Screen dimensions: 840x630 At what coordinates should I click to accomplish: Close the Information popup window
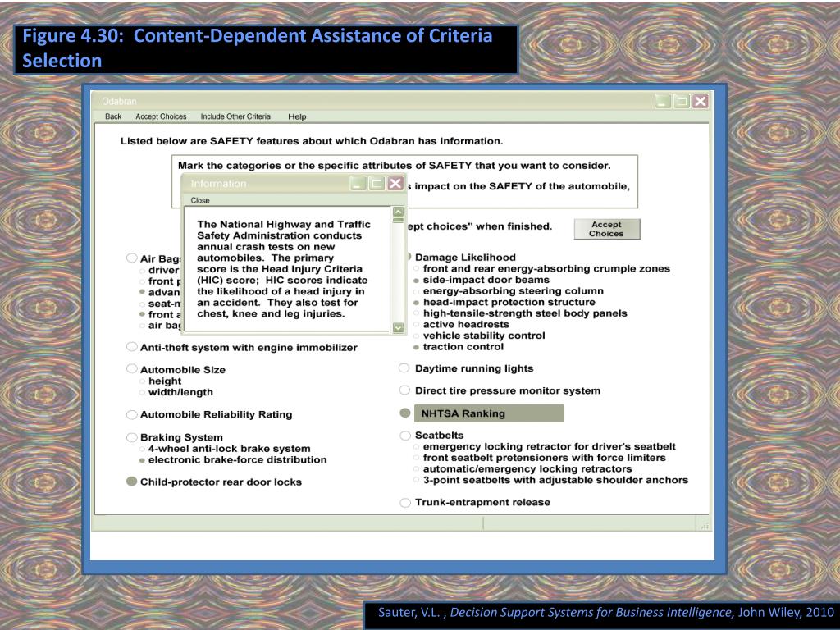395,183
